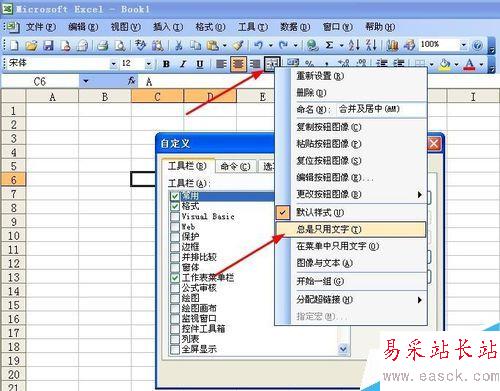
Task: Check the 保护 toolbar checkbox
Action: coord(175,237)
